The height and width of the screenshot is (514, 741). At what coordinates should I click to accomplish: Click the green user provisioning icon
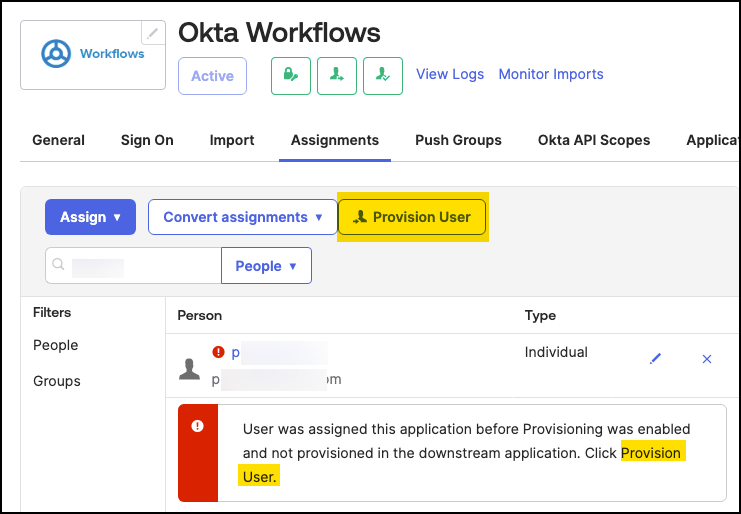337,75
